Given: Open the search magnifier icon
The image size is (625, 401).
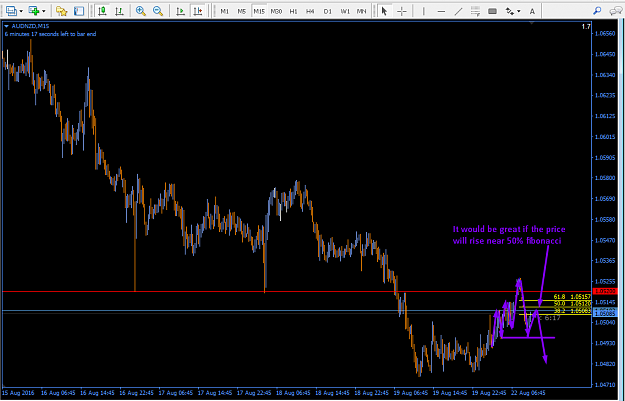Looking at the screenshot, I should tap(597, 11).
